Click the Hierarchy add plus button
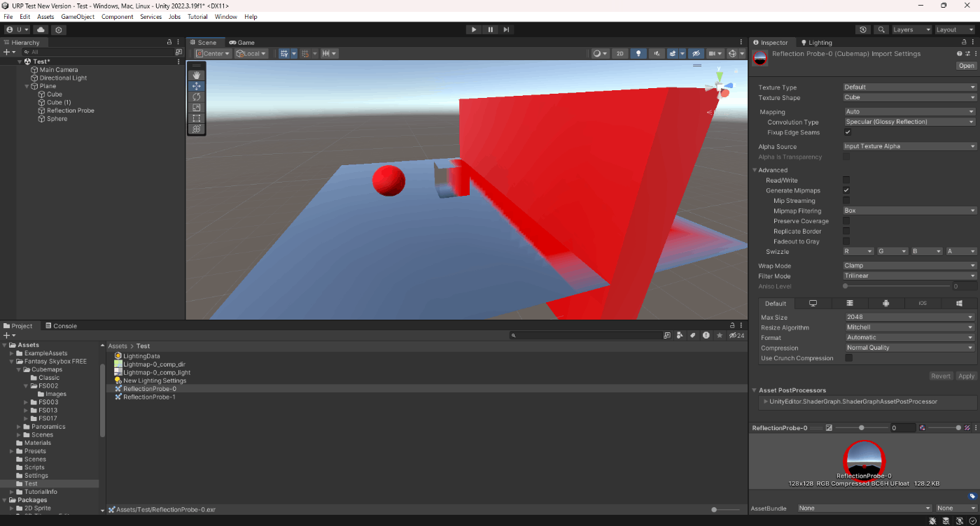980x526 pixels. (x=8, y=52)
